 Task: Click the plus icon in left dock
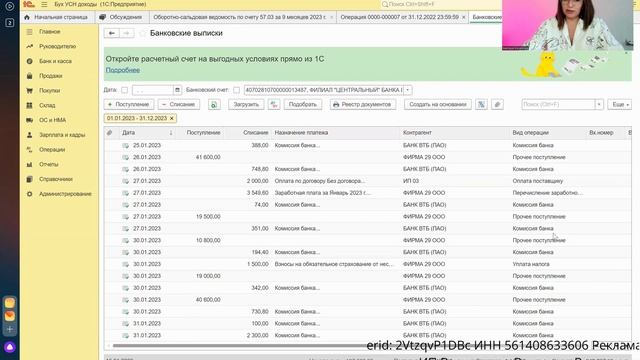(x=10, y=329)
